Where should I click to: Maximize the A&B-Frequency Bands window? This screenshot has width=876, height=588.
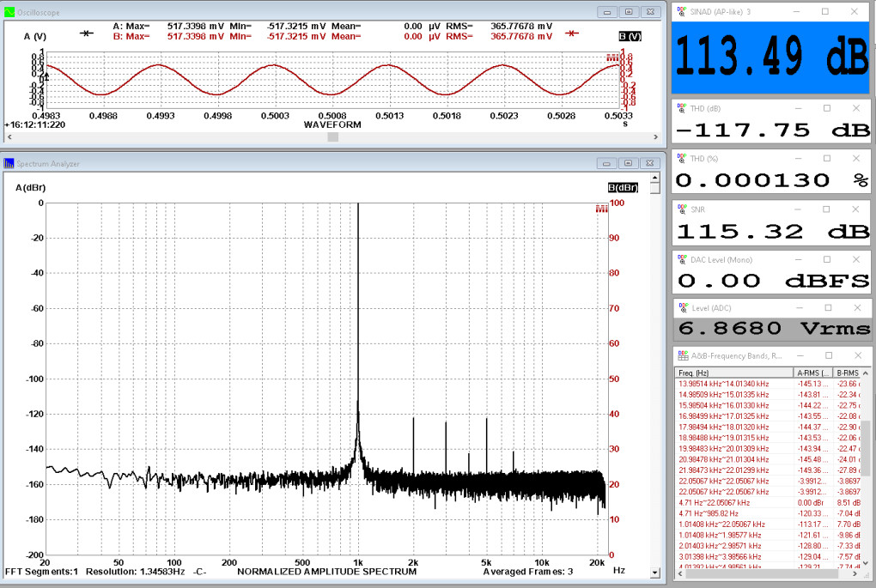click(x=829, y=355)
